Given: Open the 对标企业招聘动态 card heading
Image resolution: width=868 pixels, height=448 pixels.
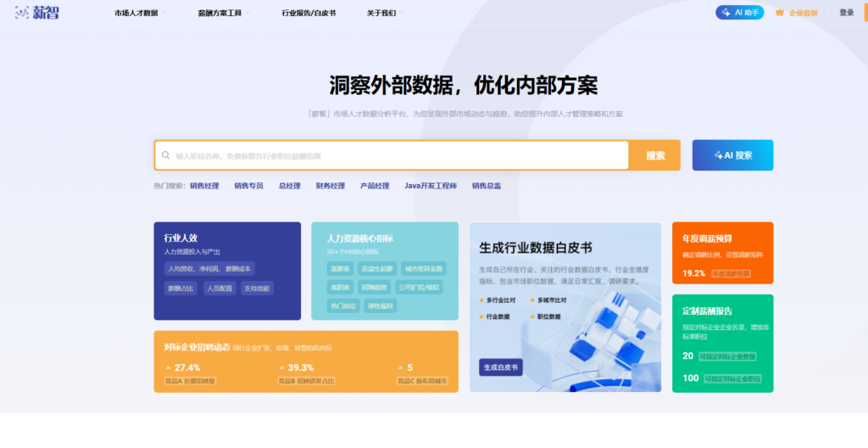Looking at the screenshot, I should click(197, 347).
